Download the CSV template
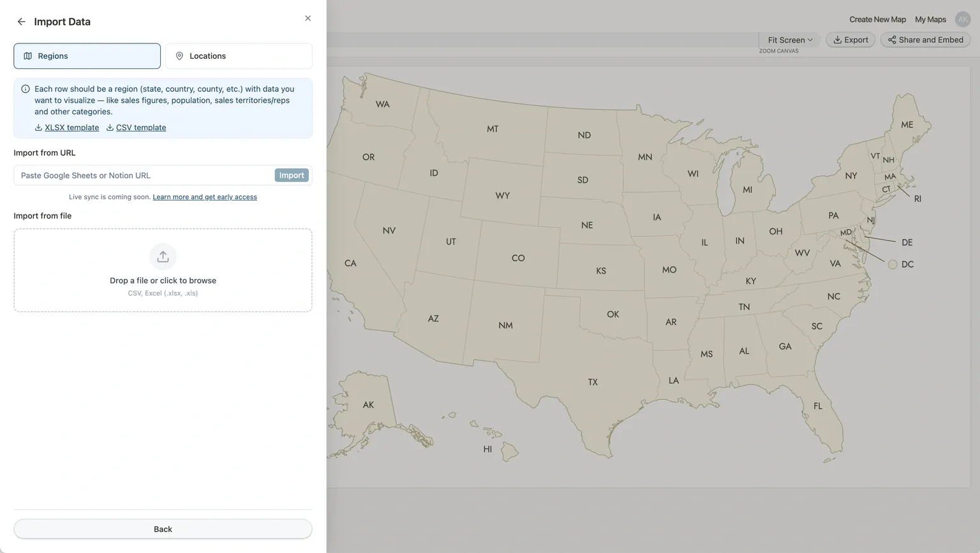Image resolution: width=980 pixels, height=553 pixels. point(141,128)
